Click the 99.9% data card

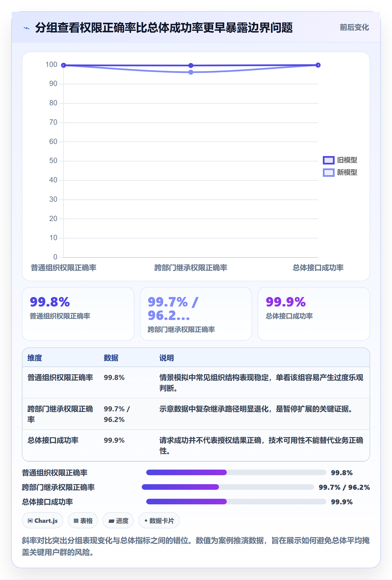pos(314,314)
